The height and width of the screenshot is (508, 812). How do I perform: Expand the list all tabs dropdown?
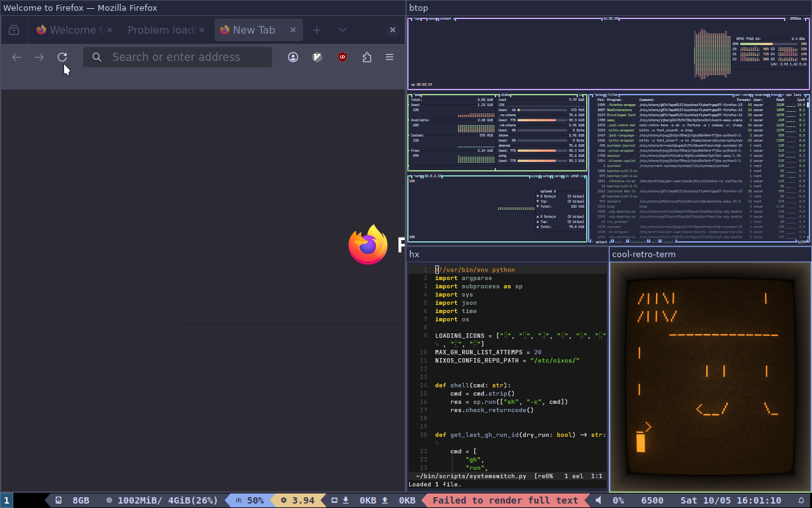(343, 30)
